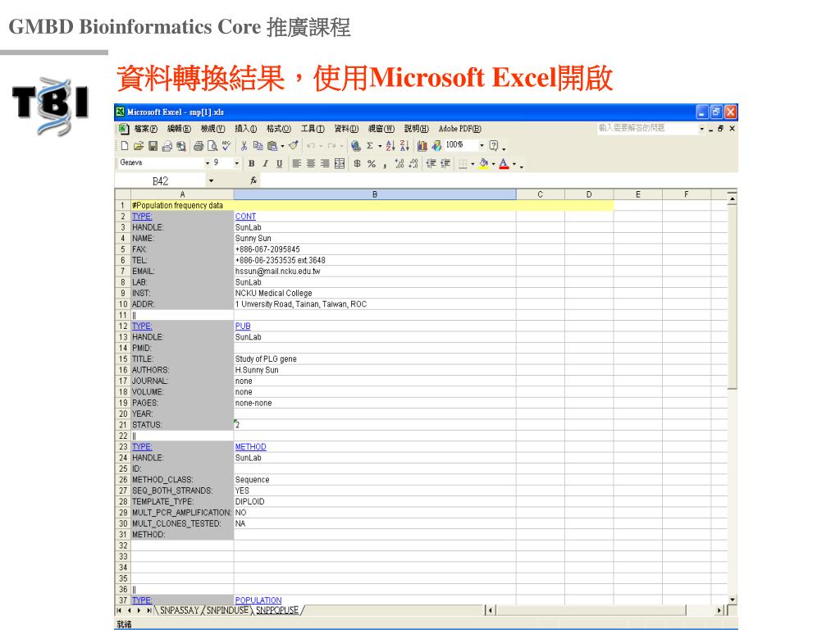Apply Percent style icon
Screen dimensions: 840x630
point(372,163)
